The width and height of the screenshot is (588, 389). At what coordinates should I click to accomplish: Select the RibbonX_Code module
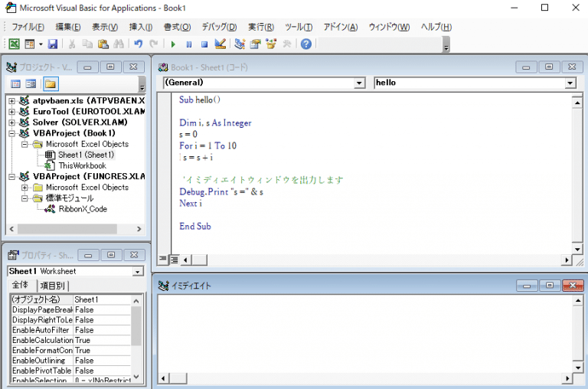click(x=83, y=209)
